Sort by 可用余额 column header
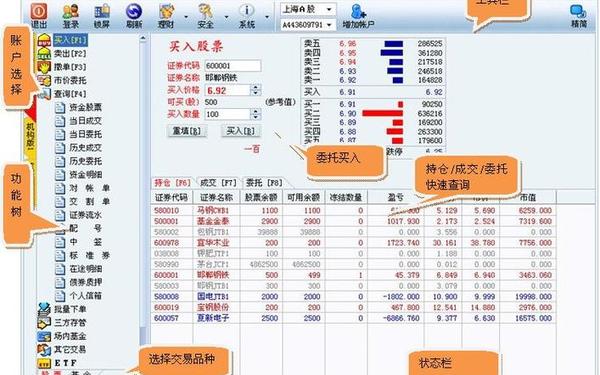 pyautogui.click(x=303, y=197)
